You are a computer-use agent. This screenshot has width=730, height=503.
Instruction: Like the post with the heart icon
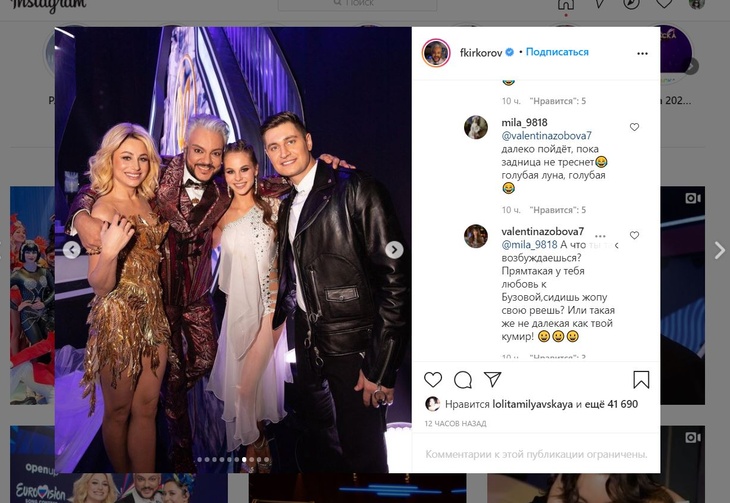tap(433, 380)
